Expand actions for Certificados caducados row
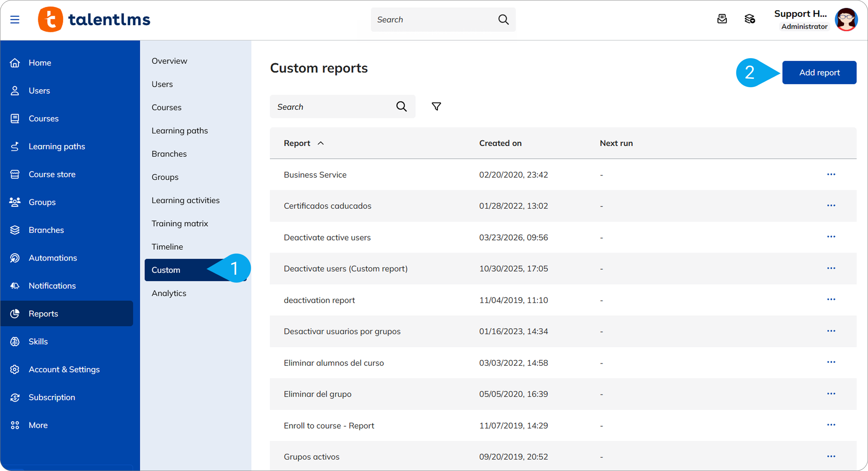Viewport: 868px width, 471px height. (x=831, y=206)
